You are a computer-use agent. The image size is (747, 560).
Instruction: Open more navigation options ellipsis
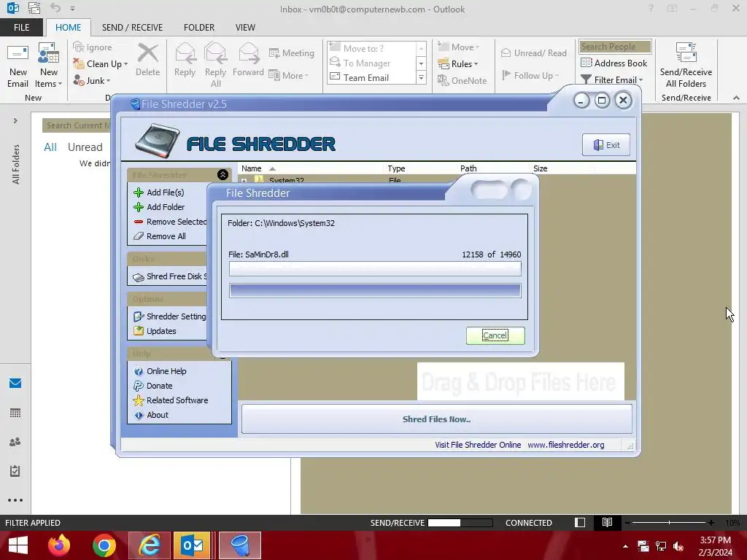pyautogui.click(x=15, y=500)
